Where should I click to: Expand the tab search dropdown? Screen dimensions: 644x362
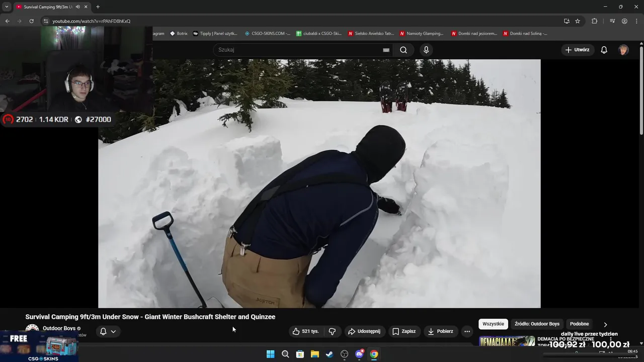(x=7, y=7)
